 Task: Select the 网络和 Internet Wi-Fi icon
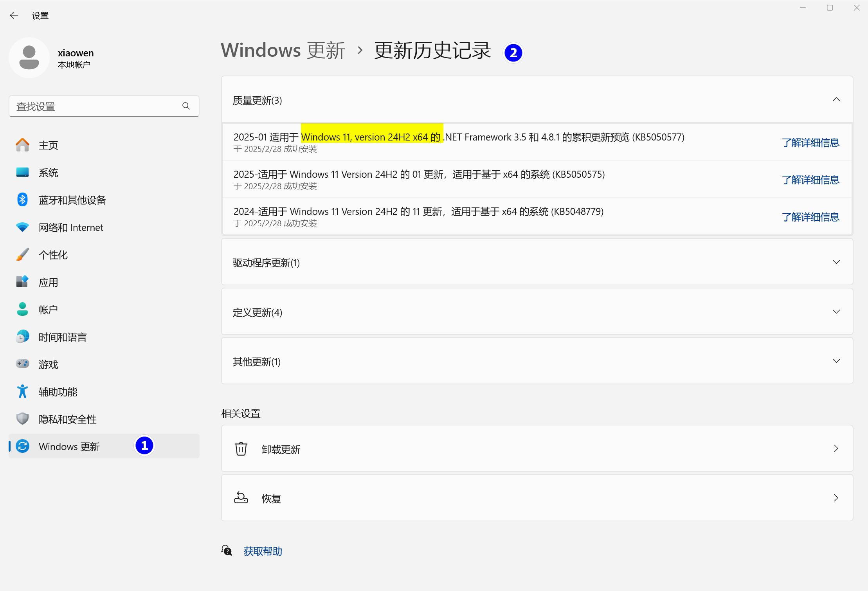(22, 227)
